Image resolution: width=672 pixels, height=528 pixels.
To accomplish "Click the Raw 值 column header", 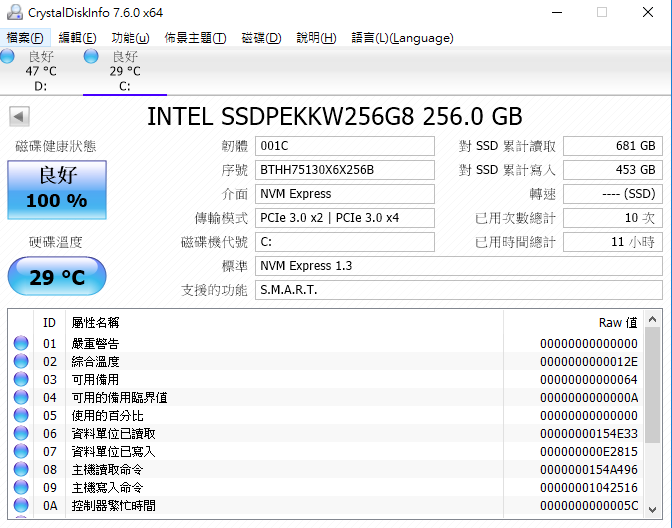I will 618,323.
